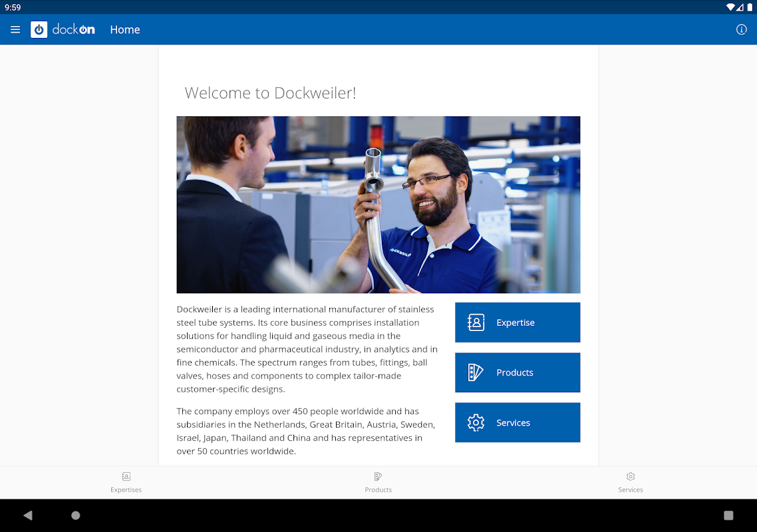Open the info icon in the header
Viewport: 757px width, 532px height.
(741, 29)
